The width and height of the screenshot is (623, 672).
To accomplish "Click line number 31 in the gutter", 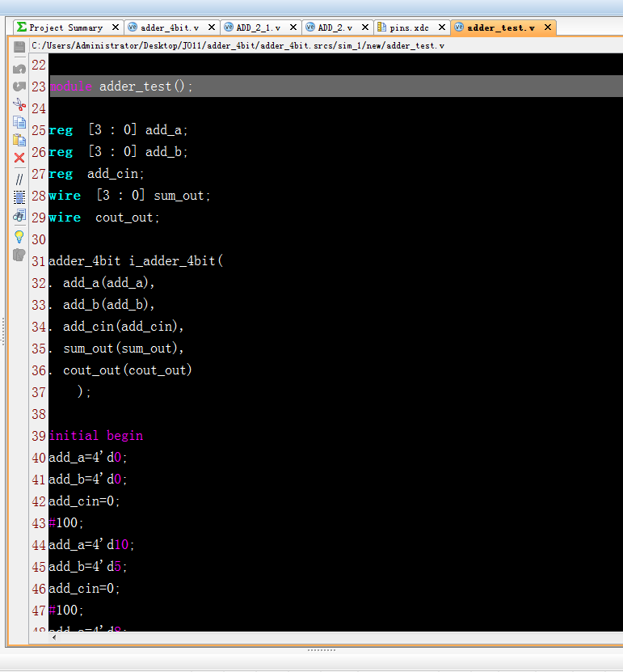I will 39,261.
